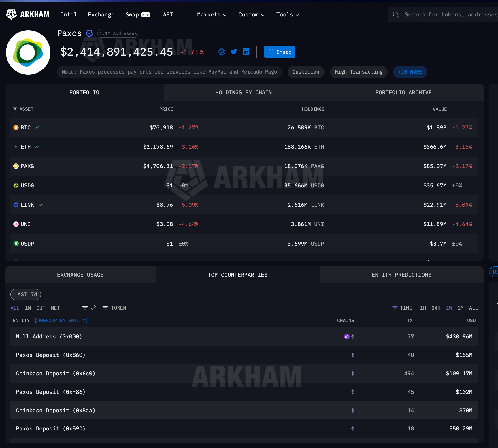The height and width of the screenshot is (448, 498).
Task: Click the verified badge next to Paxos
Action: point(89,34)
